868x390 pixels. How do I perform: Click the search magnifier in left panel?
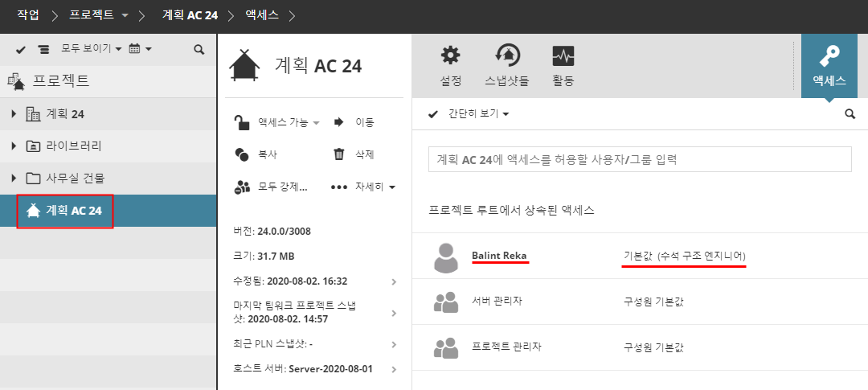[x=199, y=50]
